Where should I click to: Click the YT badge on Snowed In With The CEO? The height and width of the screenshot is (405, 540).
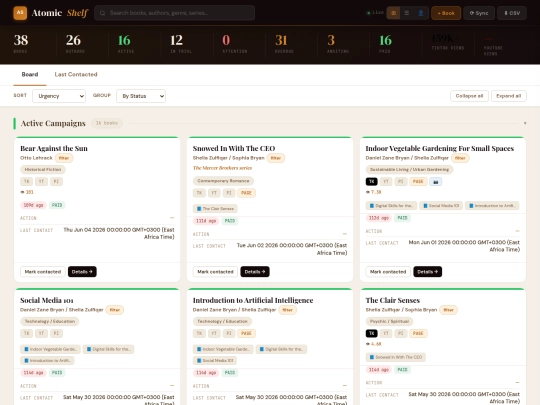tap(214, 193)
